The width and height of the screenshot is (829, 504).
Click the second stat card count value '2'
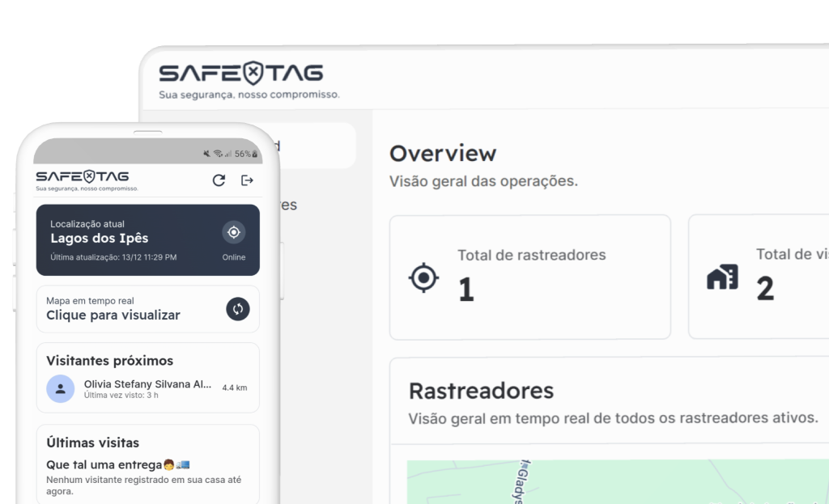tap(765, 289)
